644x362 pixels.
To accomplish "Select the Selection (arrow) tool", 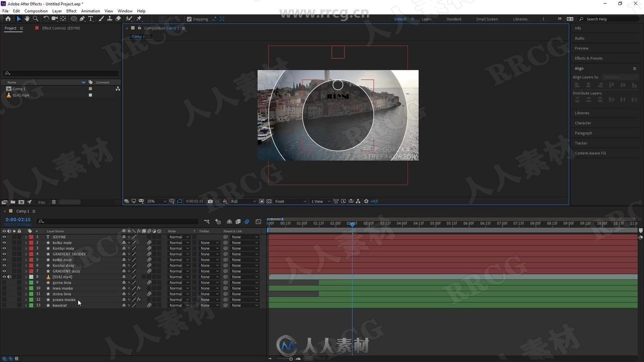I will 19,19.
